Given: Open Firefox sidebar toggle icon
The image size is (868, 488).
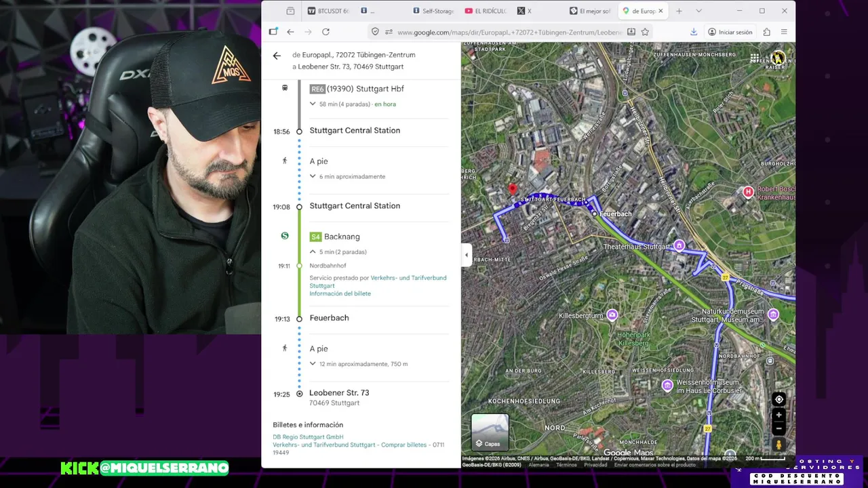Looking at the screenshot, I should (x=273, y=32).
